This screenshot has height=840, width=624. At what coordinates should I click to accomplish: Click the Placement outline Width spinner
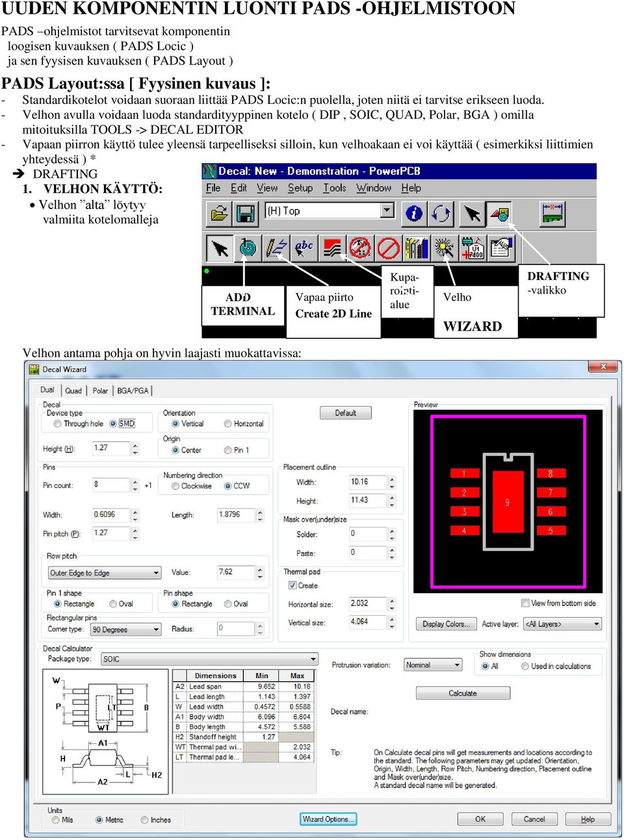(392, 482)
